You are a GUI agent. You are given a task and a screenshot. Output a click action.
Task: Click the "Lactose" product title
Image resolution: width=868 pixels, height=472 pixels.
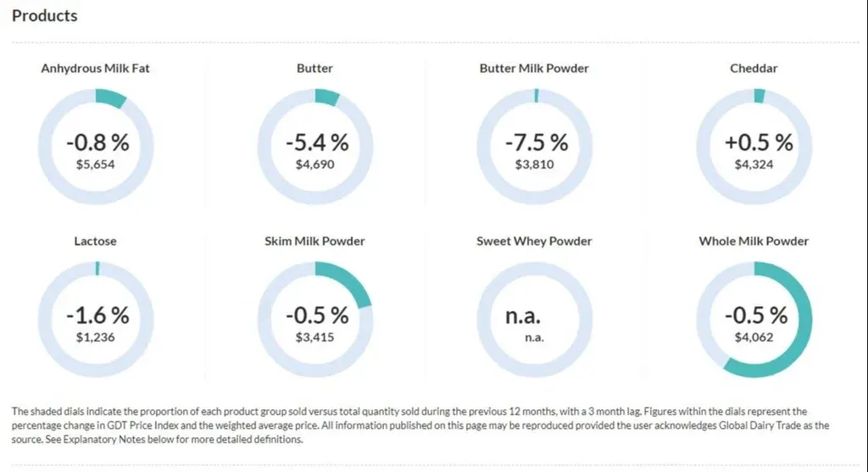click(95, 242)
